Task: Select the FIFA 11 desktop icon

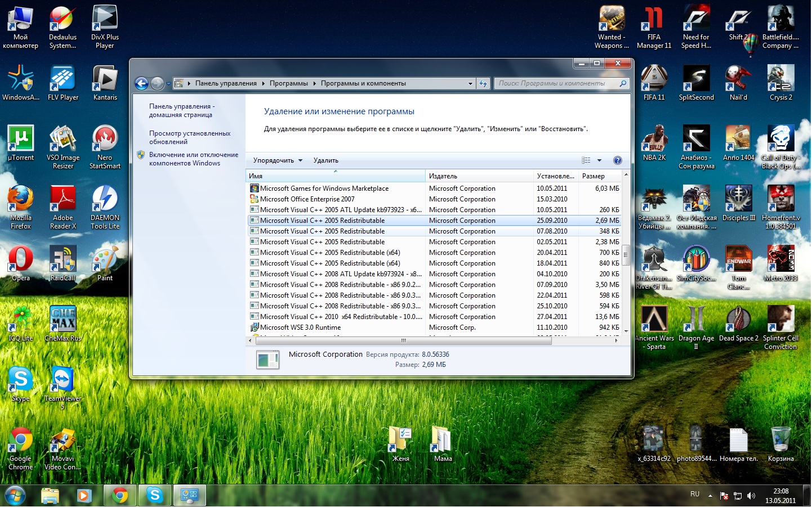Action: point(654,83)
